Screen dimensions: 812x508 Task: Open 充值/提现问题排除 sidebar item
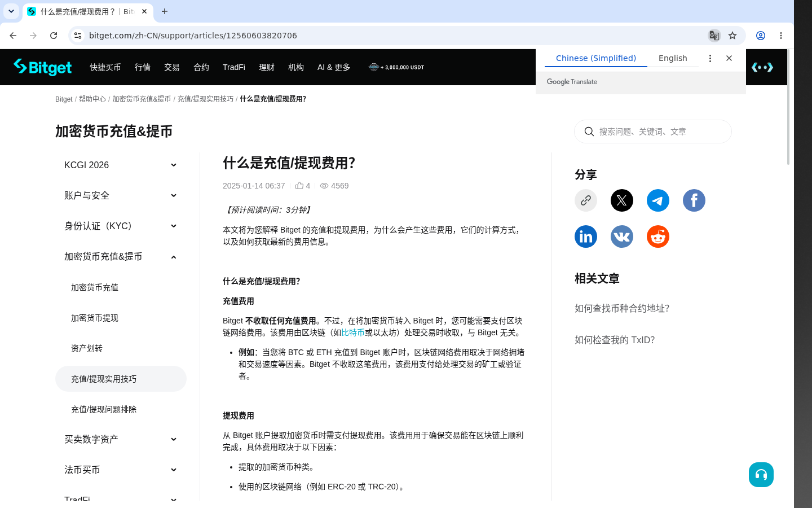pos(121,409)
